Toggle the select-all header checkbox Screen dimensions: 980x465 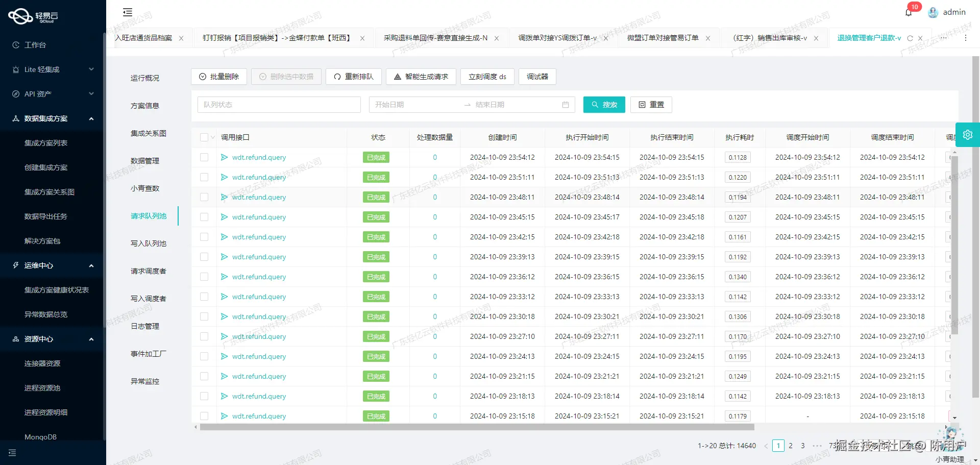click(204, 137)
